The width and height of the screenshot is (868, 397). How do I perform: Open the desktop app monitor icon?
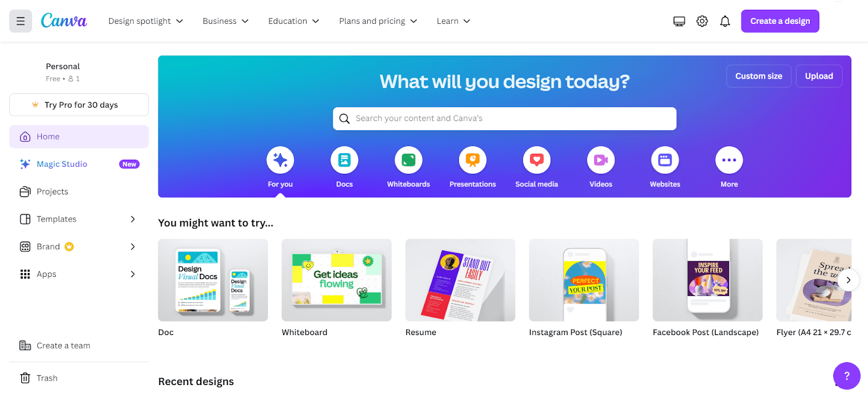[x=679, y=21]
